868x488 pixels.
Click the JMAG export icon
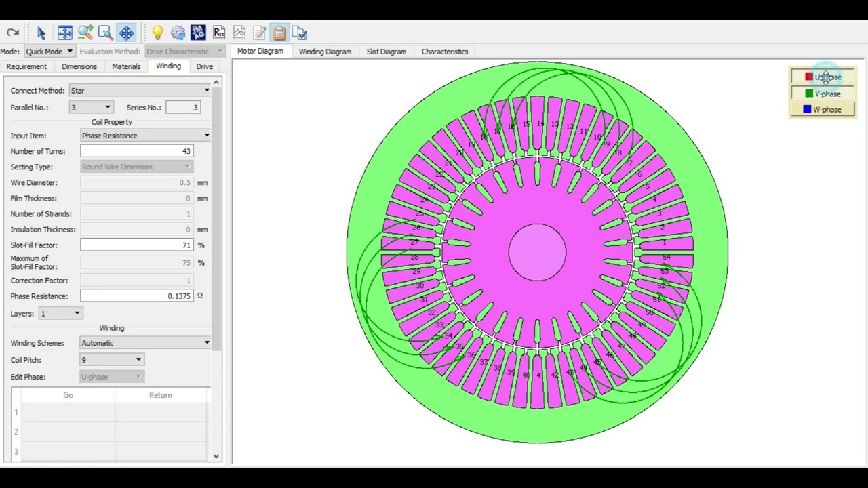point(198,33)
